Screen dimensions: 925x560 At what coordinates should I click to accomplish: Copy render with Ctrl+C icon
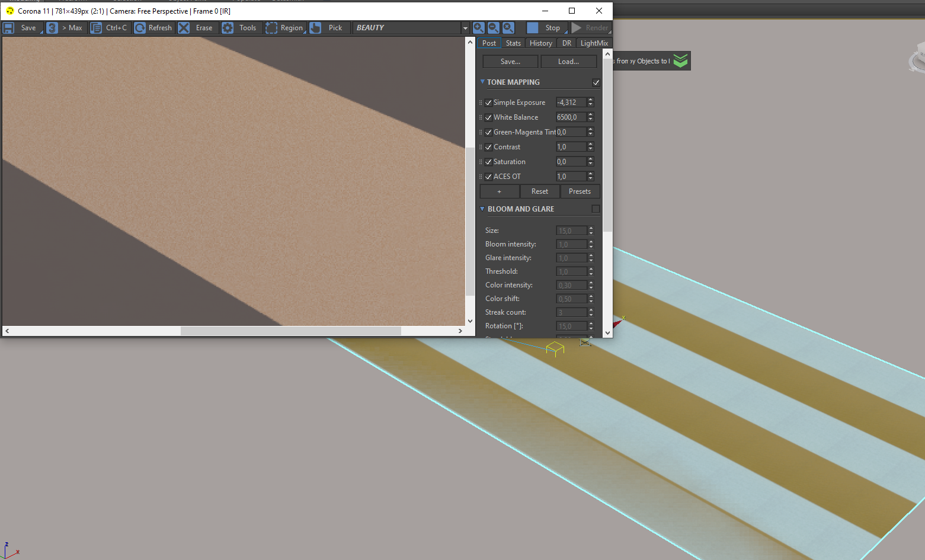point(96,28)
